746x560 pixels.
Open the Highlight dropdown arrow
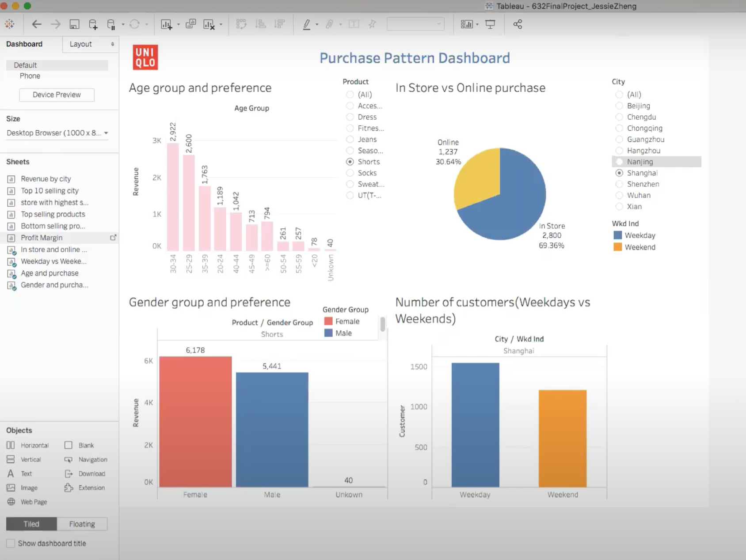point(317,25)
